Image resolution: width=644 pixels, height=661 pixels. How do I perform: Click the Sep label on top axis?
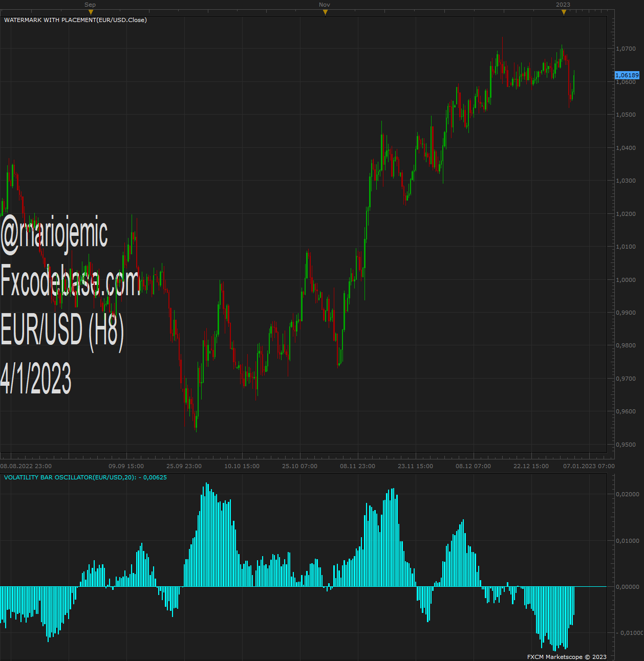[90, 5]
